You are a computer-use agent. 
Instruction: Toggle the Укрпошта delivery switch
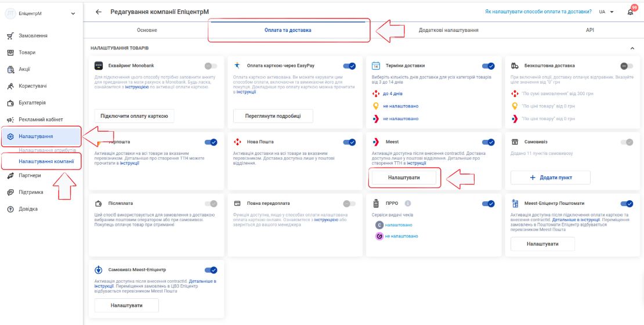(211, 142)
